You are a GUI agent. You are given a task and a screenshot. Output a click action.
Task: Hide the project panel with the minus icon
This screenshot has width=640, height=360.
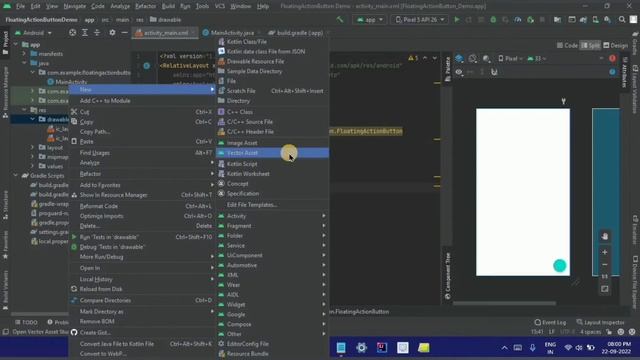(124, 33)
